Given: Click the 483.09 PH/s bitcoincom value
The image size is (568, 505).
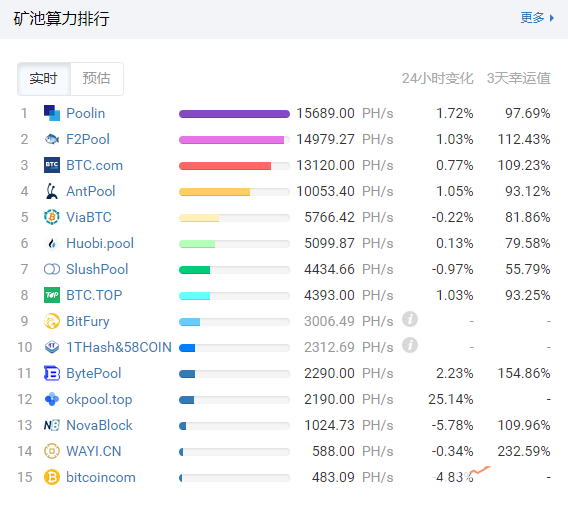Looking at the screenshot, I should (x=353, y=477).
